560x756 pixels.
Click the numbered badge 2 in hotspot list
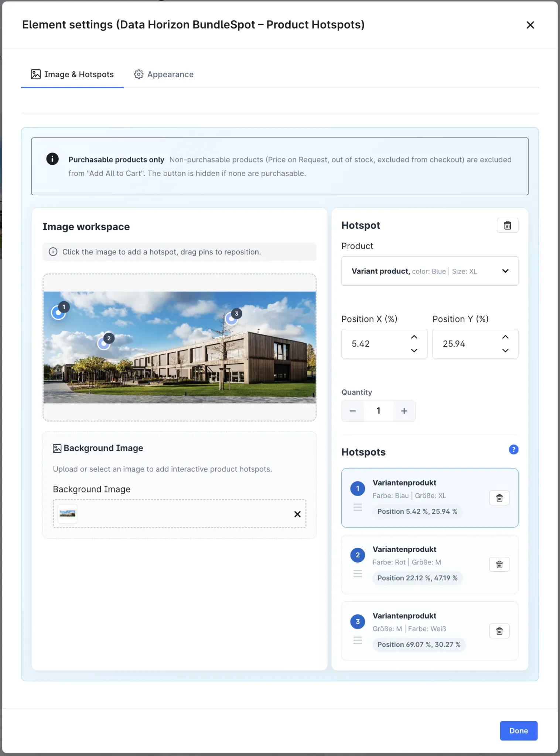(x=358, y=555)
